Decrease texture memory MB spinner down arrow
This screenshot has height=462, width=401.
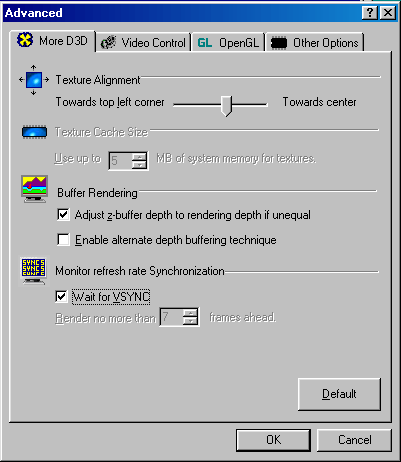tap(139, 165)
